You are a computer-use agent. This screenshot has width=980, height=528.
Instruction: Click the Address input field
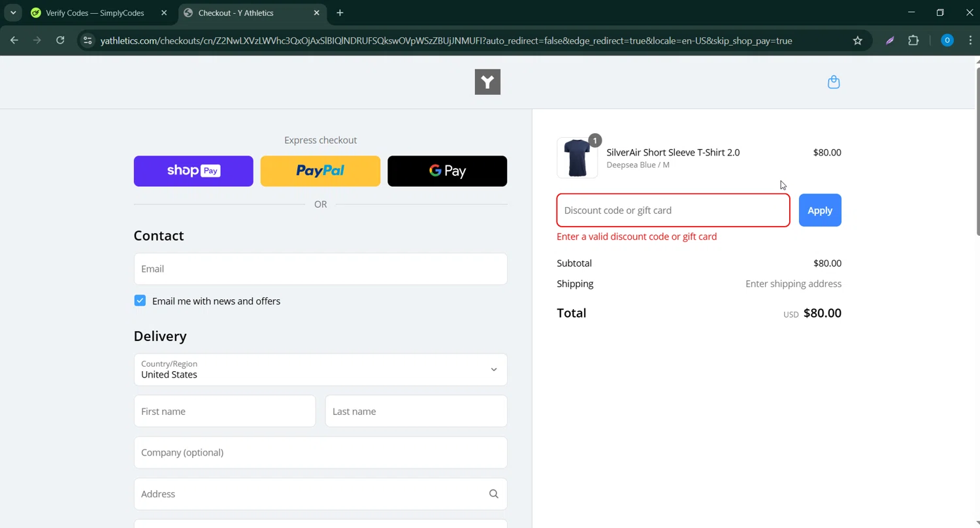320,494
